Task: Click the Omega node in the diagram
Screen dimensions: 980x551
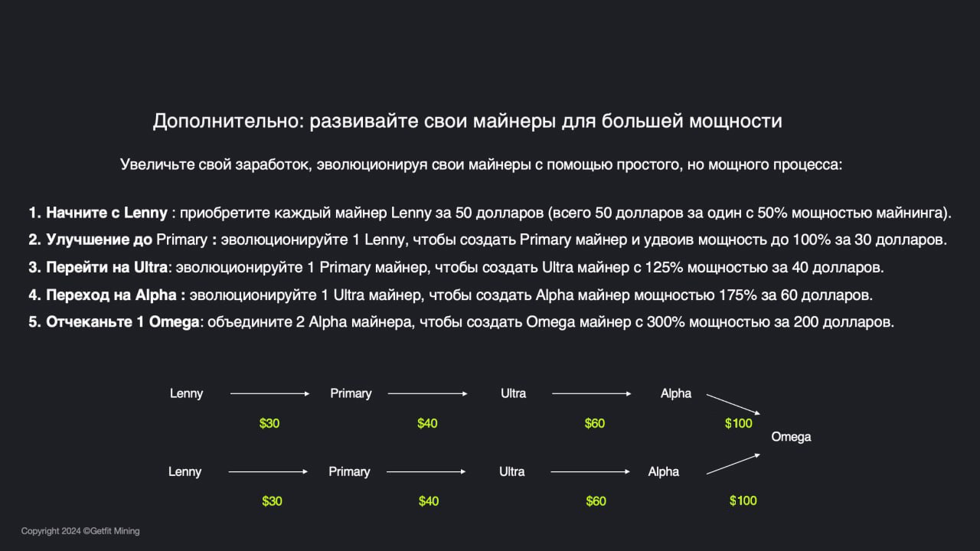Action: pos(791,437)
